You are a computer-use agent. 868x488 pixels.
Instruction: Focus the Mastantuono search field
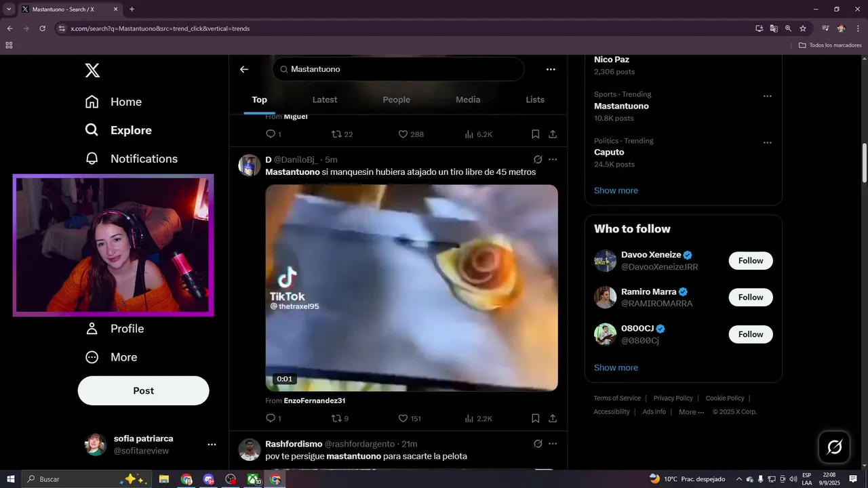(x=398, y=69)
